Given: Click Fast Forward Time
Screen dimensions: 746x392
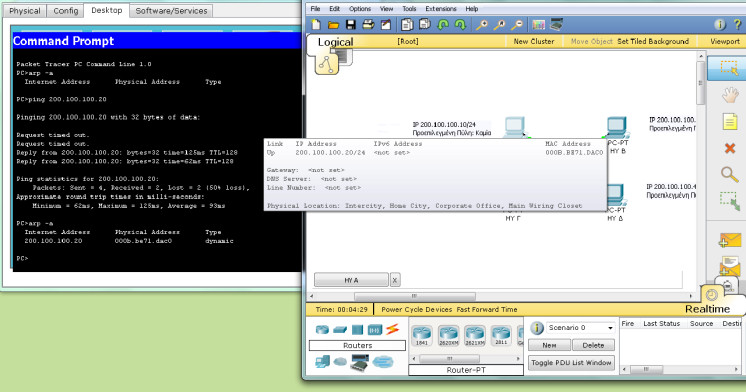Looking at the screenshot, I should (487, 309).
